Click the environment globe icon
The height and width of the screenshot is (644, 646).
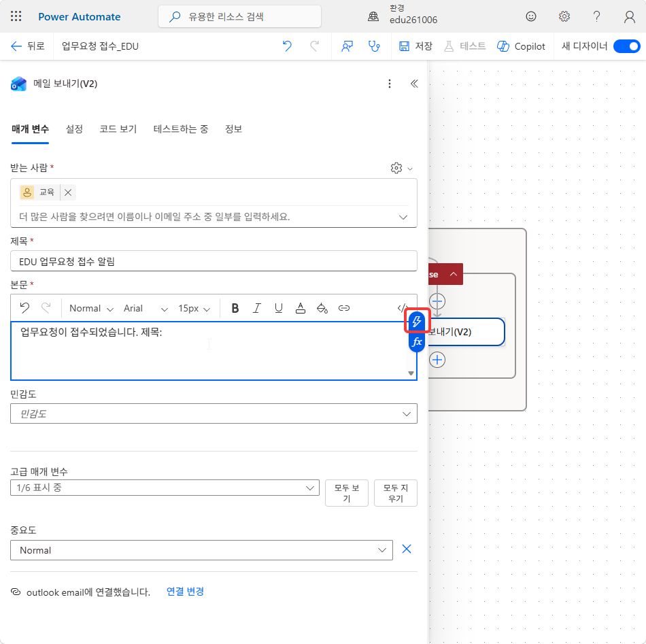click(373, 16)
